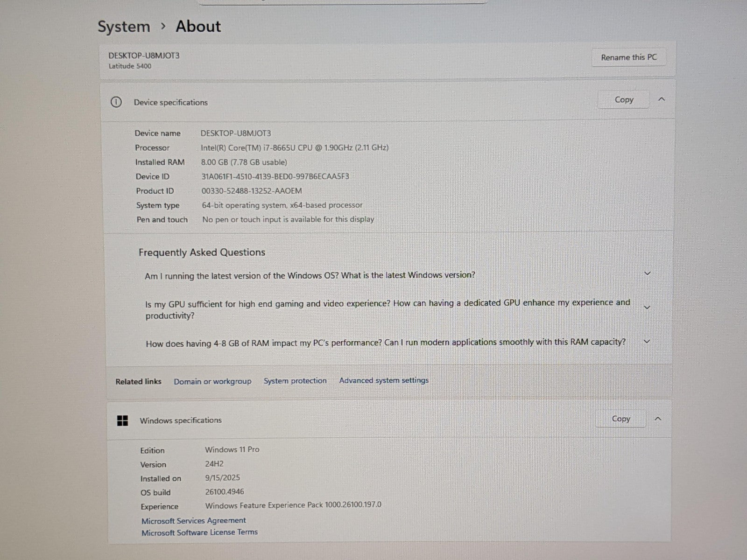The image size is (747, 560).
Task: Open the Domain or workgroup link
Action: pos(212,381)
